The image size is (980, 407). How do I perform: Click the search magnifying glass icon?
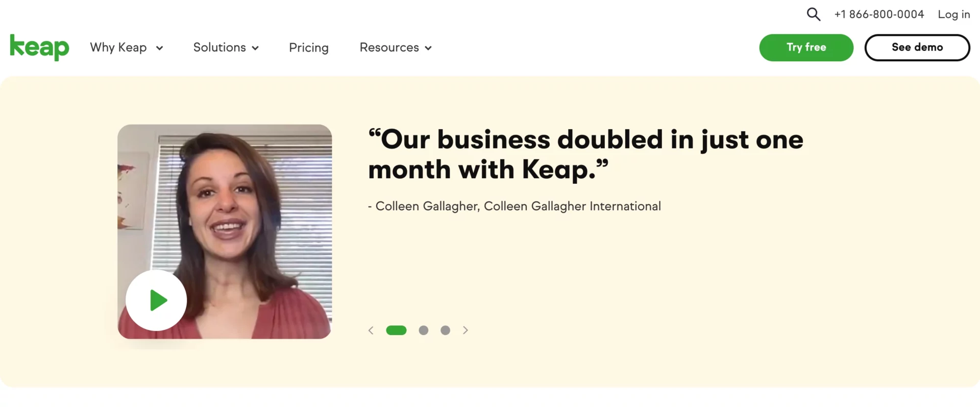[x=814, y=14]
